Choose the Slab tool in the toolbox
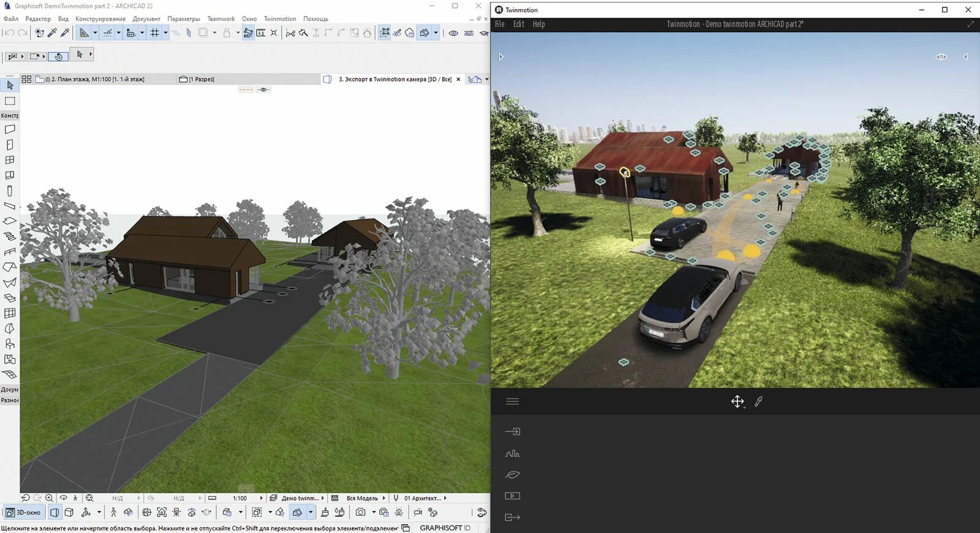Viewport: 980px width, 533px height. (10, 221)
